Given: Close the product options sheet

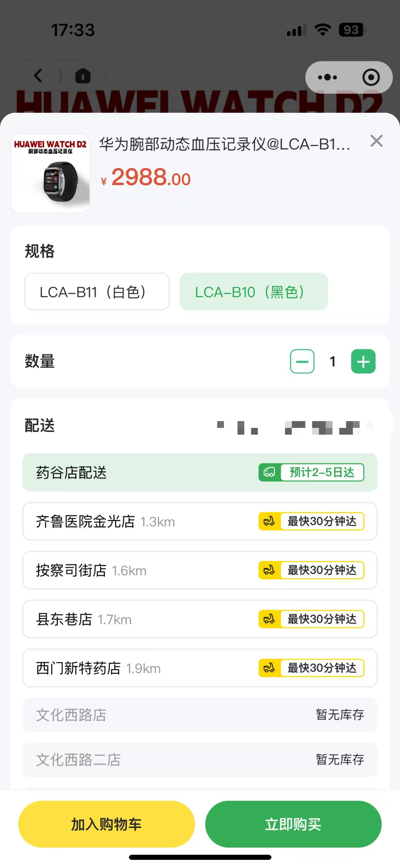Looking at the screenshot, I should pyautogui.click(x=376, y=141).
